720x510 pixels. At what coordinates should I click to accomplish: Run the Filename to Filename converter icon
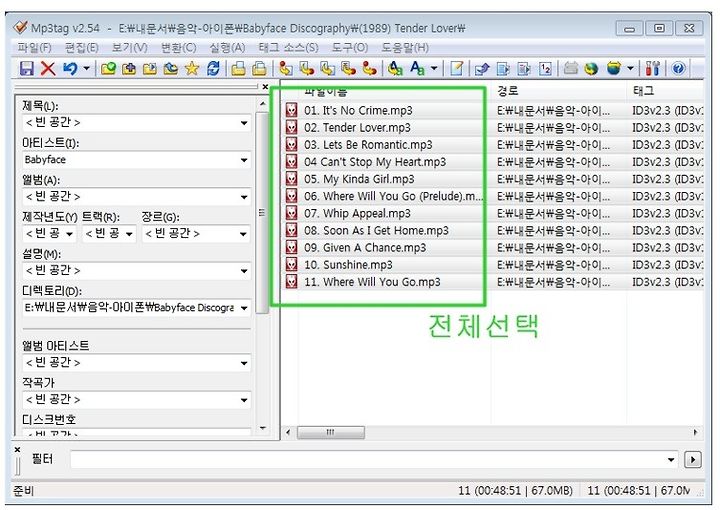(328, 69)
